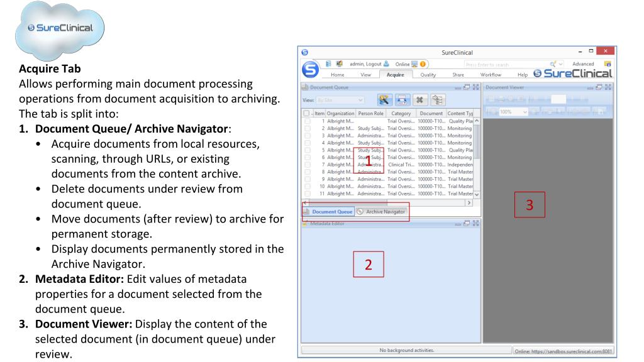Restore the Document Viewer panel window

pyautogui.click(x=599, y=87)
